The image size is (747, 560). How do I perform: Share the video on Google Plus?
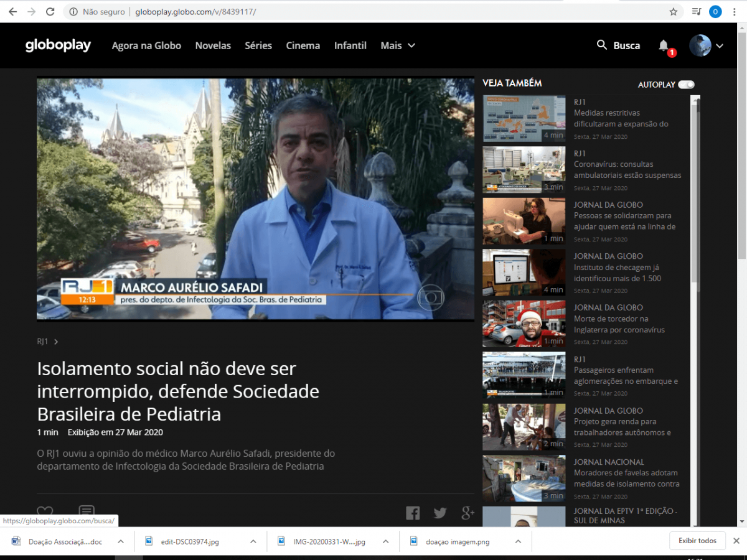click(x=468, y=513)
